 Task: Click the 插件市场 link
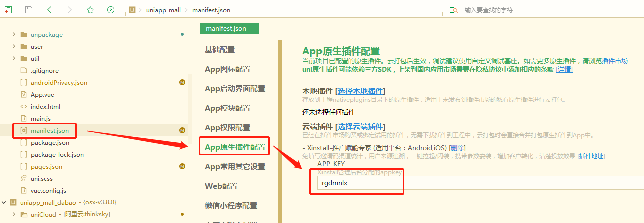click(x=615, y=61)
